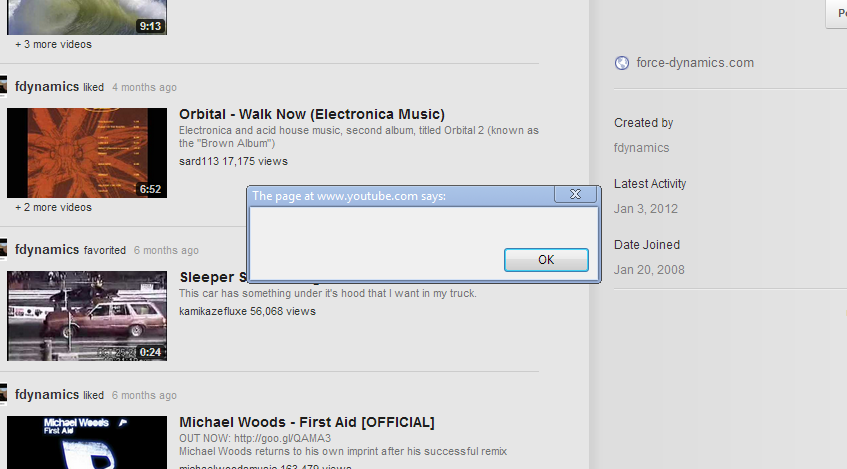Click the Michael Woods - First Aid [OFFICIAL] title
The width and height of the screenshot is (847, 469).
click(x=306, y=422)
